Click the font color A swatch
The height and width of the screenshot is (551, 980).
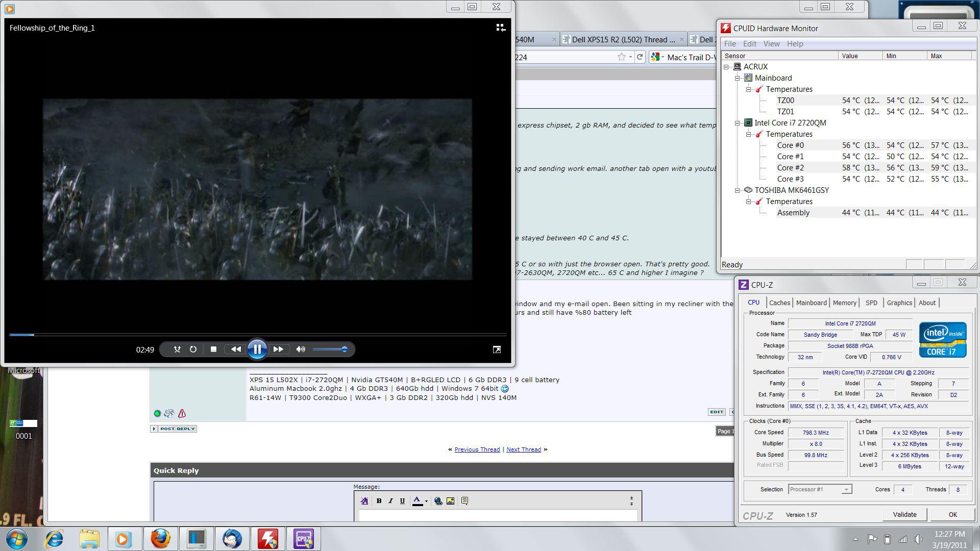coord(417,501)
